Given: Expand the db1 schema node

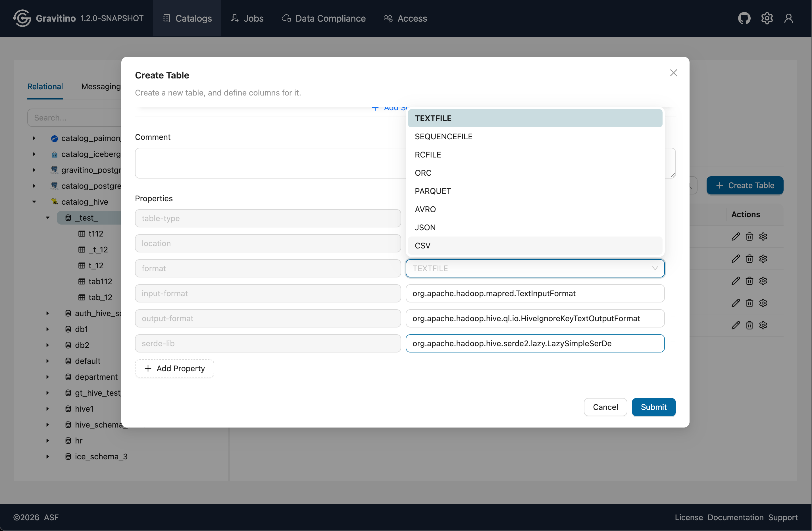Looking at the screenshot, I should pyautogui.click(x=47, y=329).
